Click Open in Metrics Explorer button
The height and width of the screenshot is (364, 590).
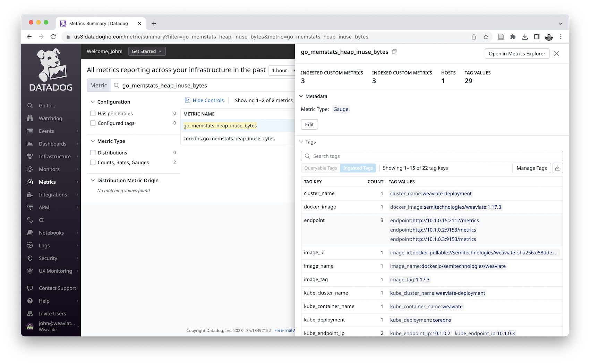tap(517, 53)
